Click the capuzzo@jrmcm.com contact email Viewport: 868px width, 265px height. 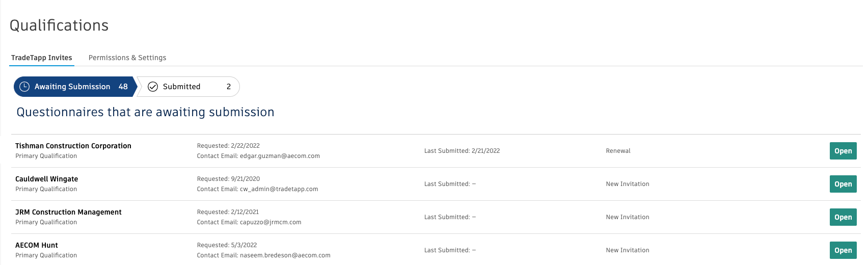pos(270,222)
